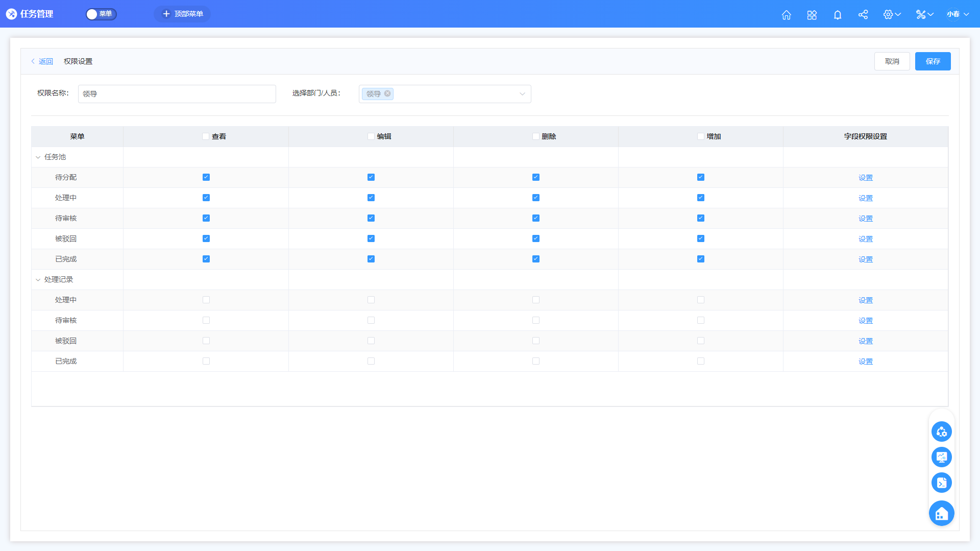Open 设置 for 处理记录 被驳回 row
The height and width of the screenshot is (551, 980).
(865, 341)
